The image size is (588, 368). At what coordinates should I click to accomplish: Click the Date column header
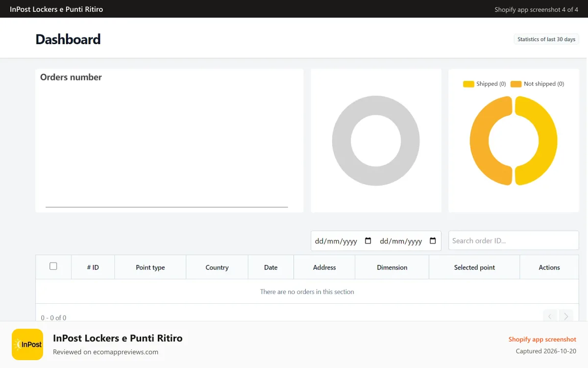[x=271, y=267]
